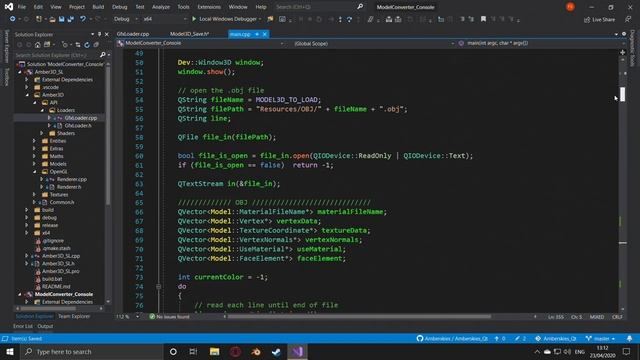Click the Refresh icon in Solution Explorer toolbar
This screenshot has width=640, height=360.
[87, 44]
